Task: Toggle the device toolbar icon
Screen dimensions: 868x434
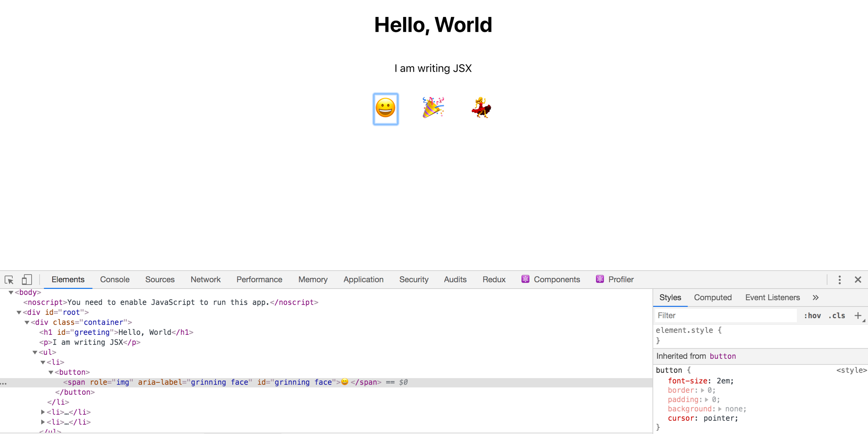Action: pyautogui.click(x=26, y=280)
